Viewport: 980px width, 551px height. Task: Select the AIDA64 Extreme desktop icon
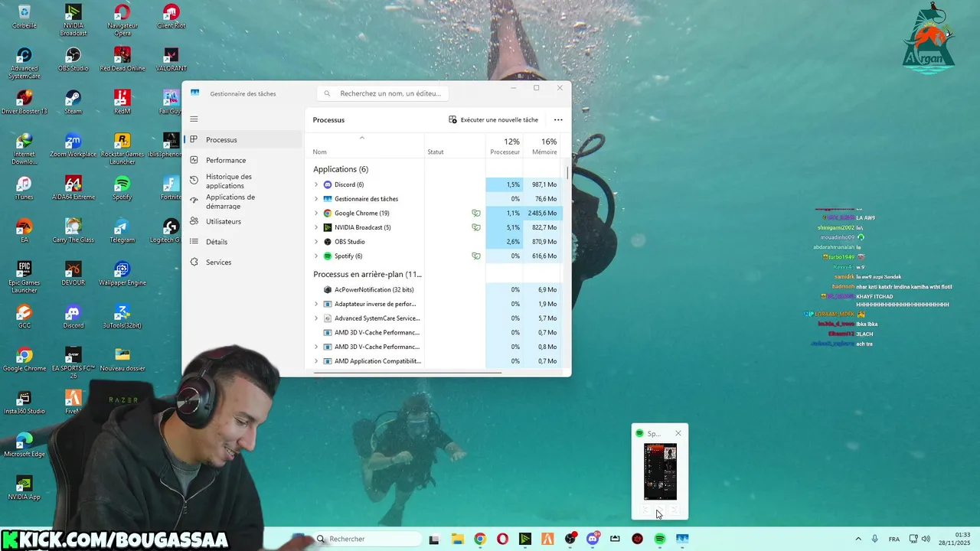coord(73,187)
